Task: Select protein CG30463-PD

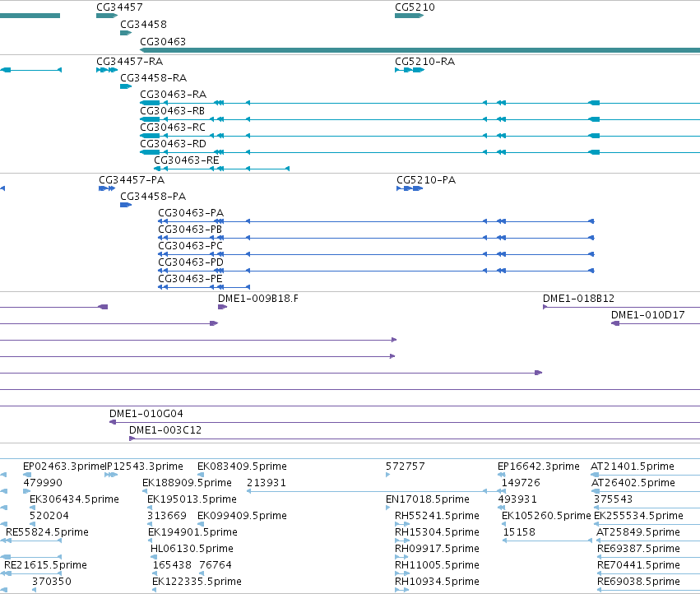Action: (x=191, y=262)
